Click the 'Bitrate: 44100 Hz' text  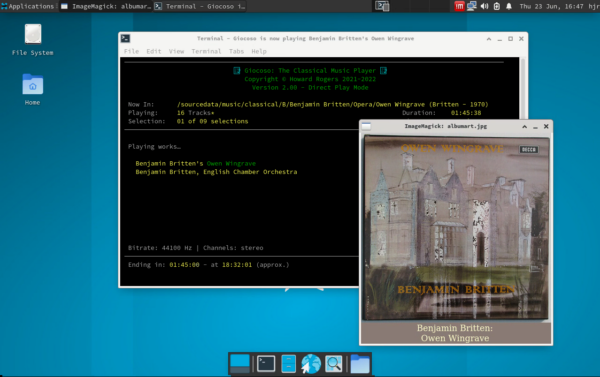pos(160,248)
